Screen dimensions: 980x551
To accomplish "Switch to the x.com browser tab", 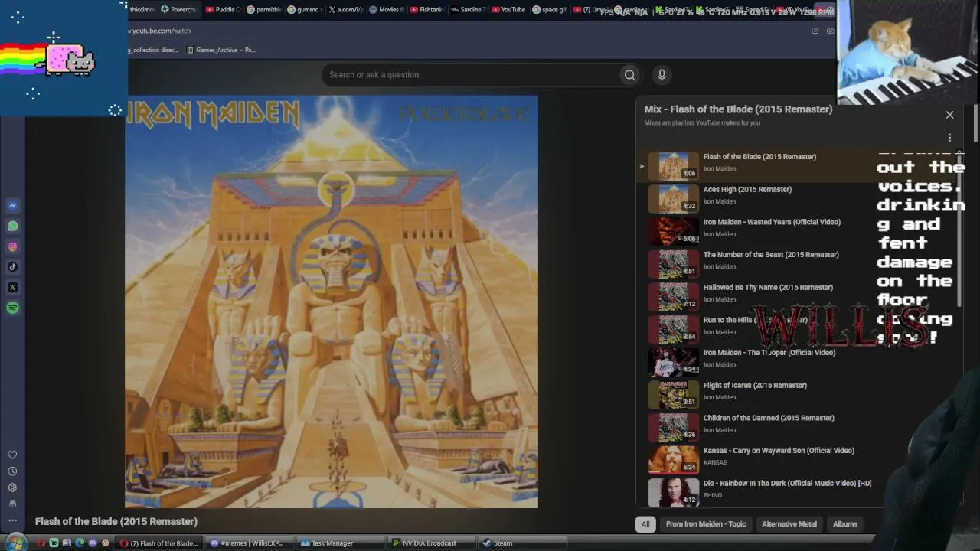I will (x=345, y=10).
